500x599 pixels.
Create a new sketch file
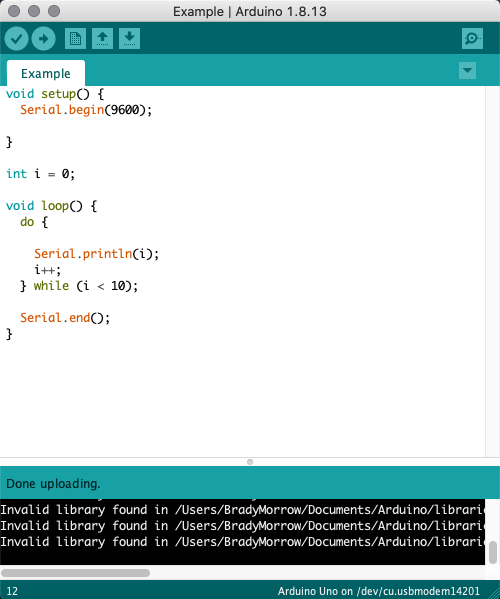click(75, 39)
